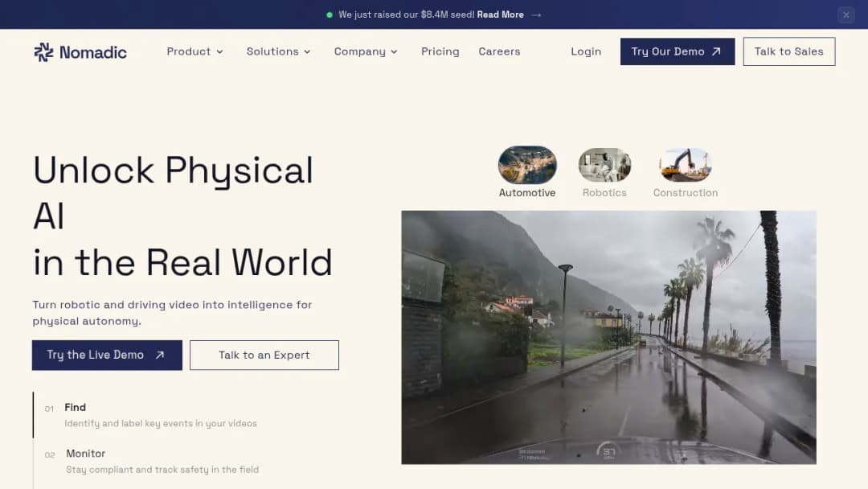Click the Nomadic logo icon
Image resolution: width=868 pixels, height=489 pixels.
43,52
